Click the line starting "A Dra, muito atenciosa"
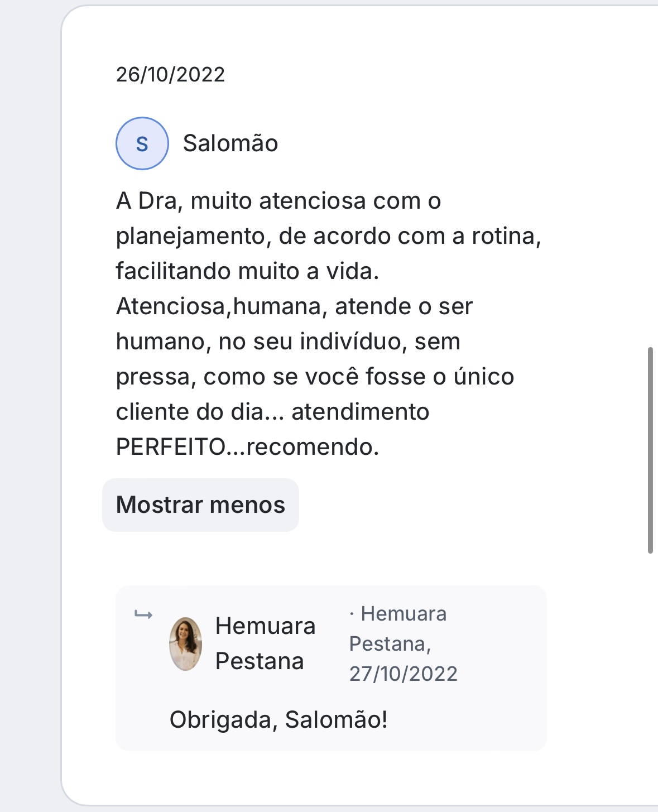The height and width of the screenshot is (812, 658). [278, 201]
